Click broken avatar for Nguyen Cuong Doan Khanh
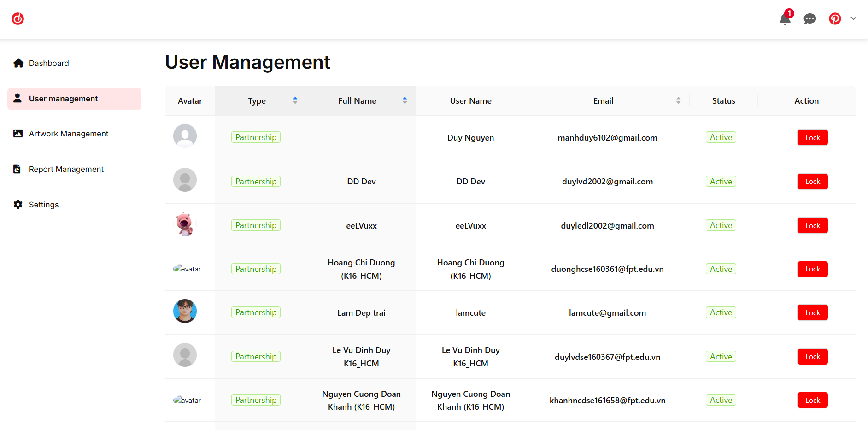The image size is (868, 430). point(187,400)
